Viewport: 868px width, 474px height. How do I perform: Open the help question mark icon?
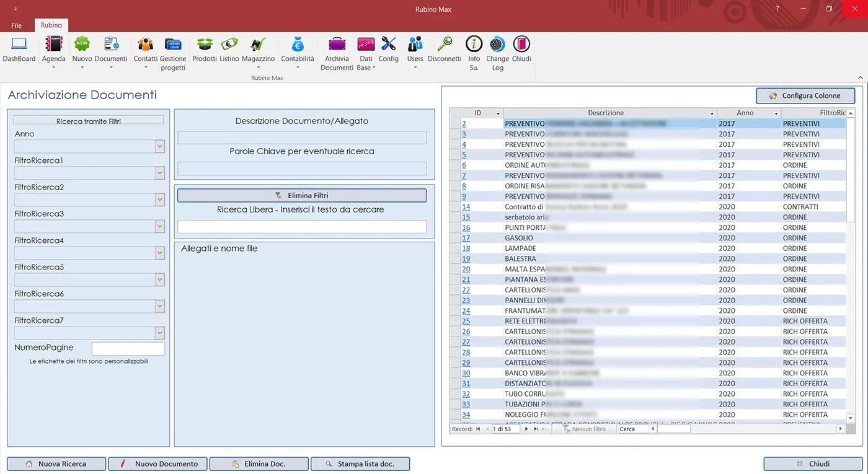(x=777, y=9)
